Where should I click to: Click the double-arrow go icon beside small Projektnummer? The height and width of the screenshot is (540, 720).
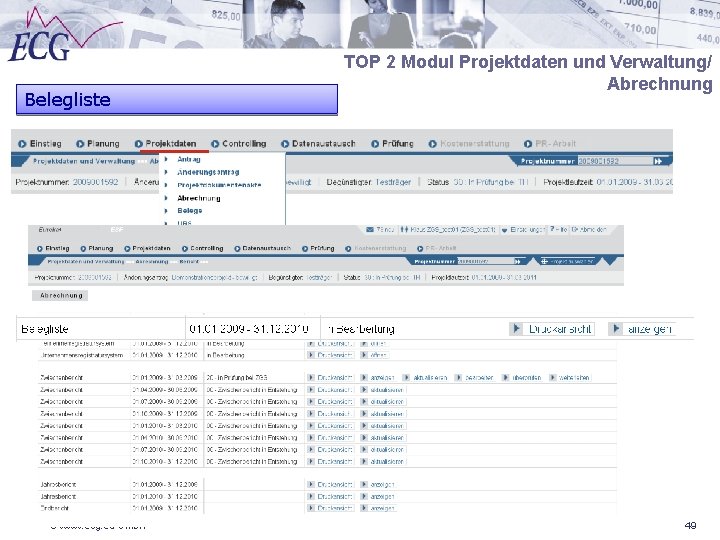coord(518,261)
